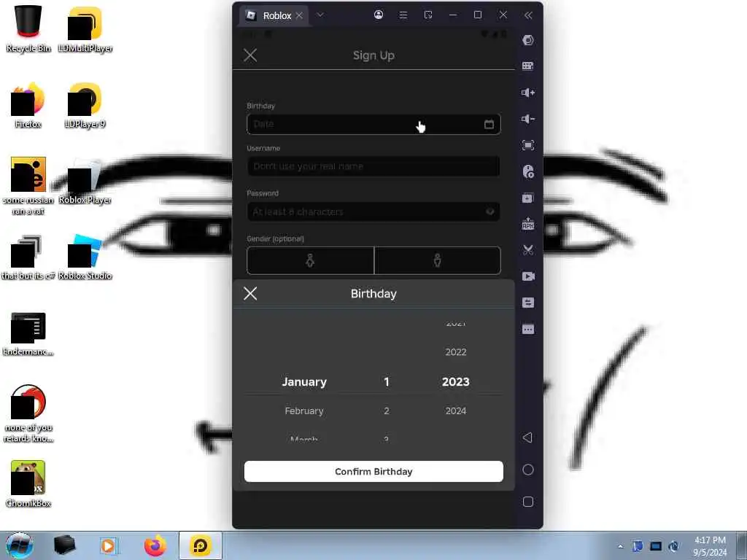The width and height of the screenshot is (747, 560).
Task: Open the 'that but its c#' desktop icon
Action: (x=28, y=257)
